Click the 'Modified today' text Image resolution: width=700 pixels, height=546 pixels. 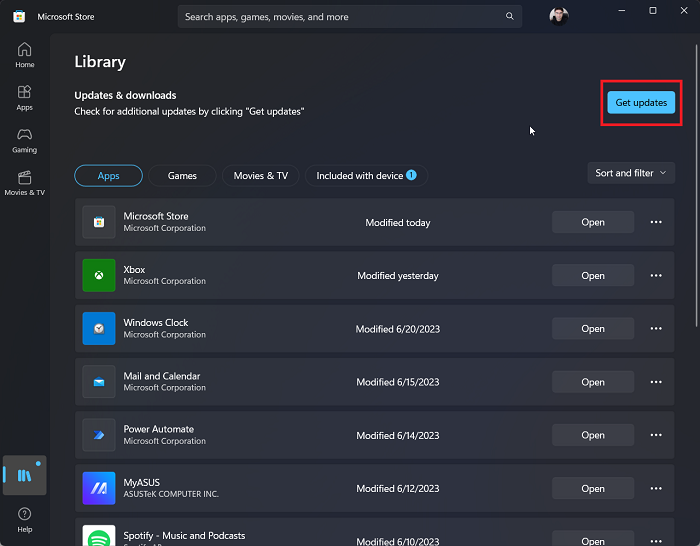click(x=398, y=222)
